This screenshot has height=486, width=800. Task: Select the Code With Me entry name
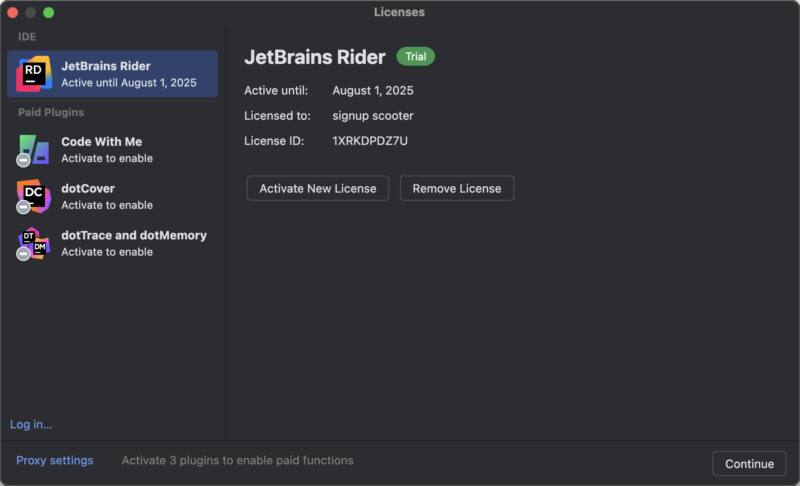[x=102, y=142]
